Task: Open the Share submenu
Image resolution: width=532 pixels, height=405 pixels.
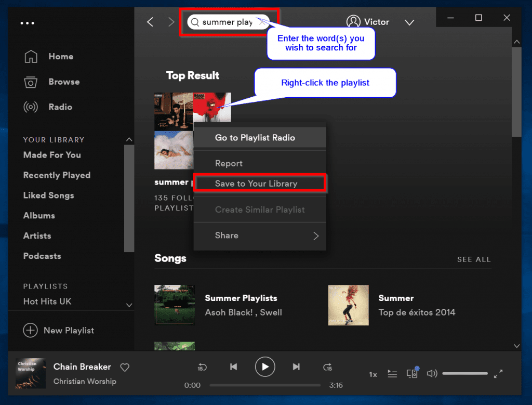Action: tap(260, 236)
